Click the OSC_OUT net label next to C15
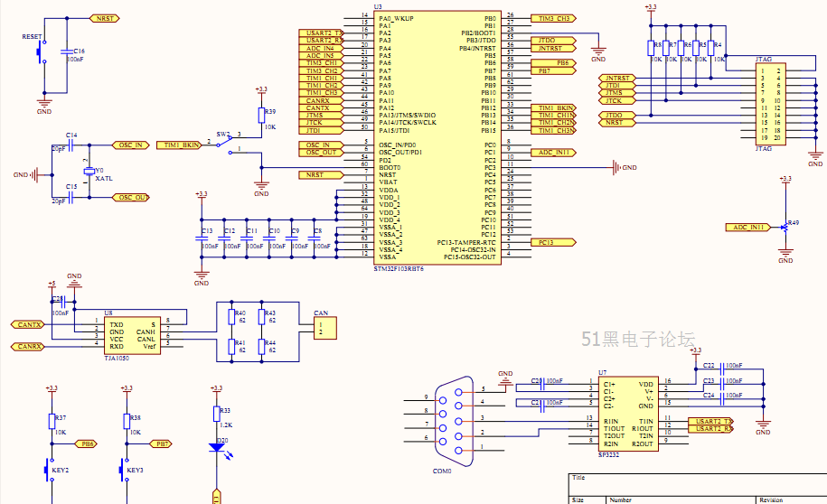 click(131, 197)
